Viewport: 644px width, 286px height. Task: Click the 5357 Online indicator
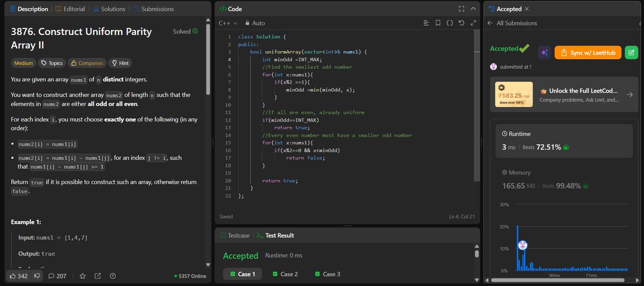pos(191,276)
